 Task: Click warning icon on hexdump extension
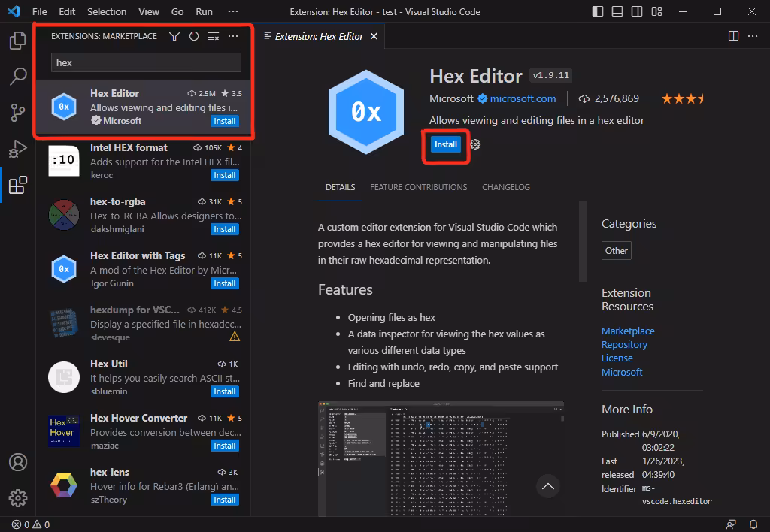[x=235, y=337]
